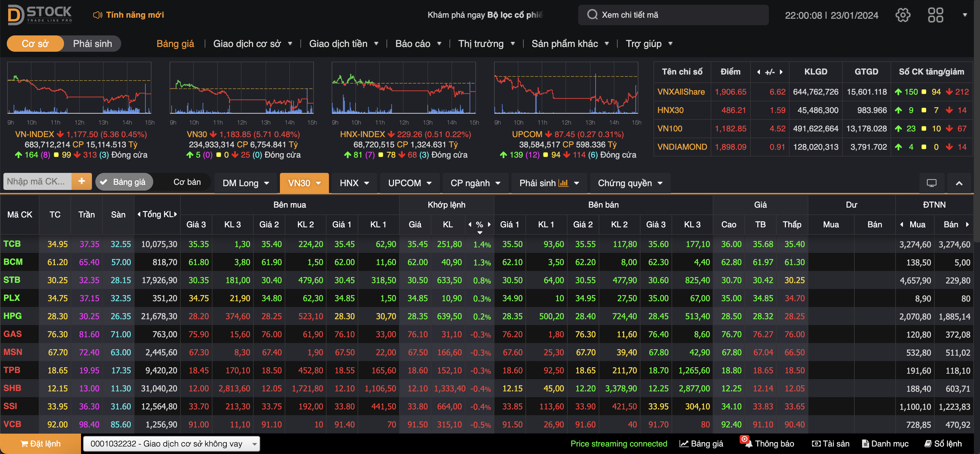Viewport: 980px width, 454px height.
Task: Expand Giao dịch cơ sở menu
Action: click(253, 44)
